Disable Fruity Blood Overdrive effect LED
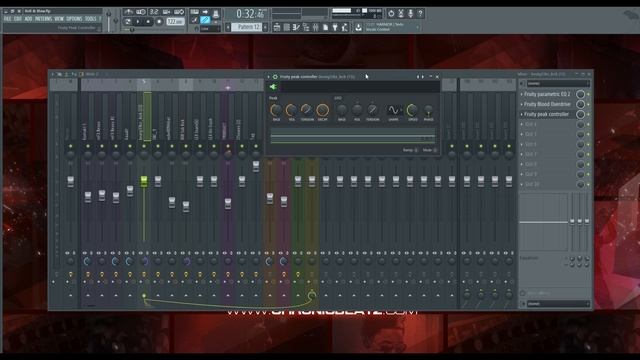 588,104
